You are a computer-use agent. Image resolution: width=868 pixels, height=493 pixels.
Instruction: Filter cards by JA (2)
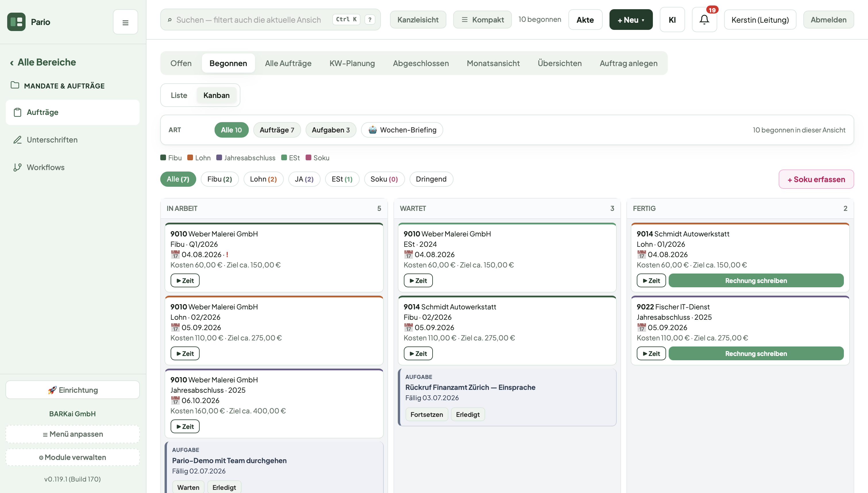pos(304,179)
